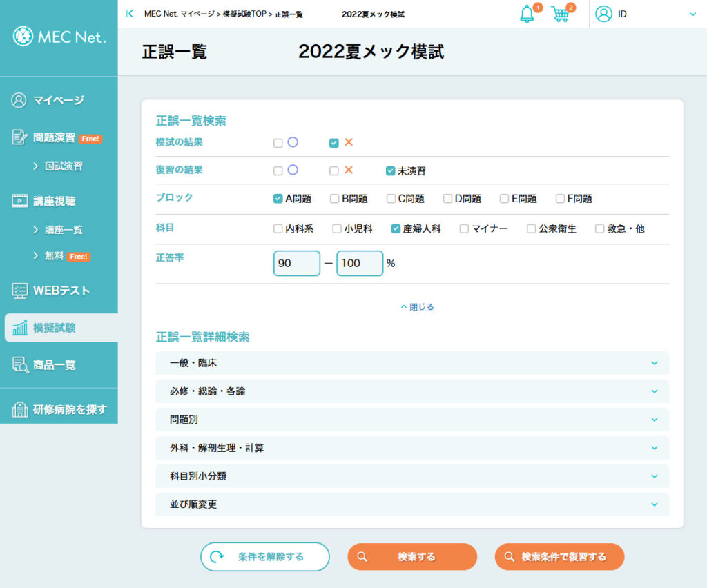Open マイページ in sidebar

click(59, 100)
